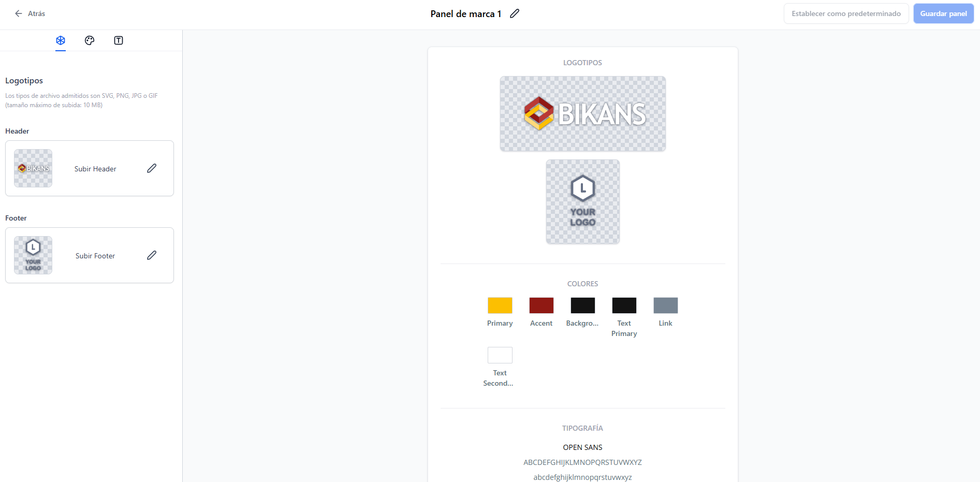
Task: Click Subir Footer upload text
Action: (x=95, y=256)
